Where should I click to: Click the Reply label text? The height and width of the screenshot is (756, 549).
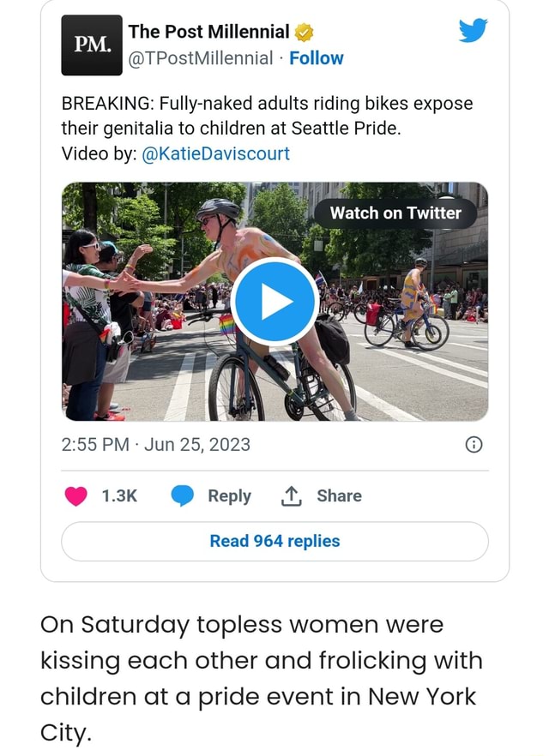click(228, 495)
